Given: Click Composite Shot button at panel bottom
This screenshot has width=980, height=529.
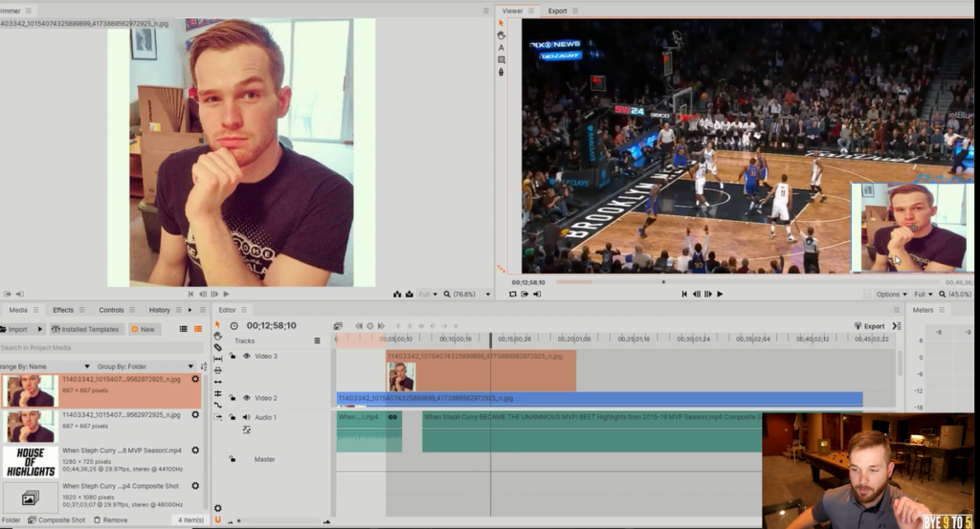Looking at the screenshot, I should (x=56, y=519).
